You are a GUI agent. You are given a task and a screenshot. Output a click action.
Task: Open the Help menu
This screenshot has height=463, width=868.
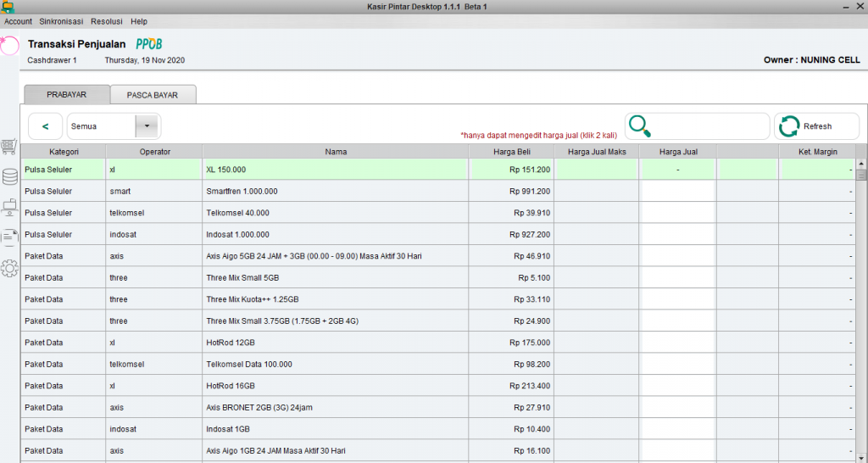tap(139, 21)
